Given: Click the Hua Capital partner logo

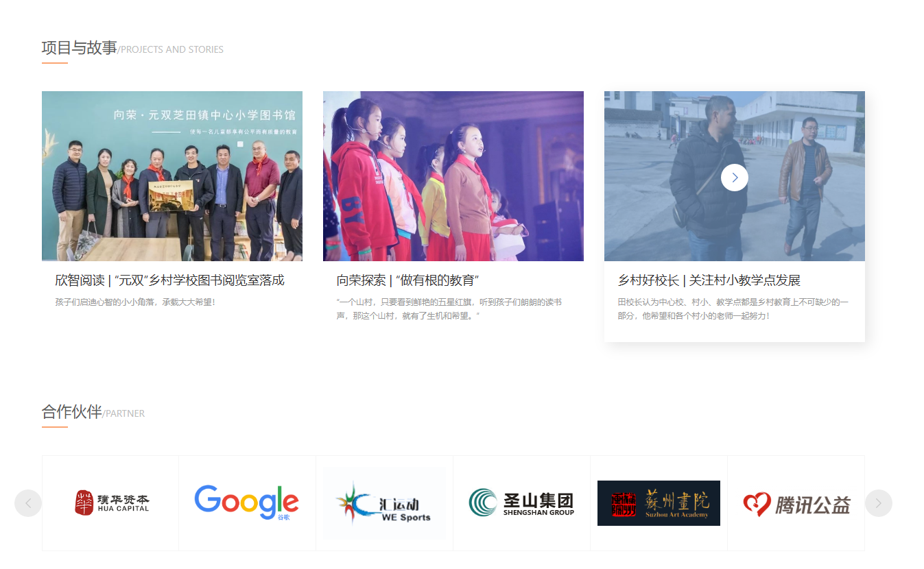Looking at the screenshot, I should (x=111, y=503).
